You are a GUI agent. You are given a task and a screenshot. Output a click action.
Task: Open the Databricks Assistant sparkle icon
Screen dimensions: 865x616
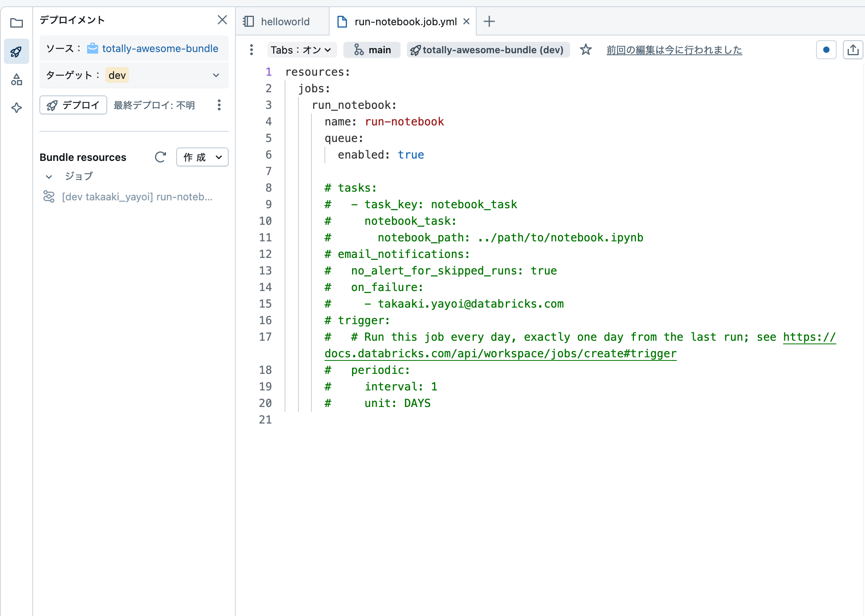click(17, 108)
